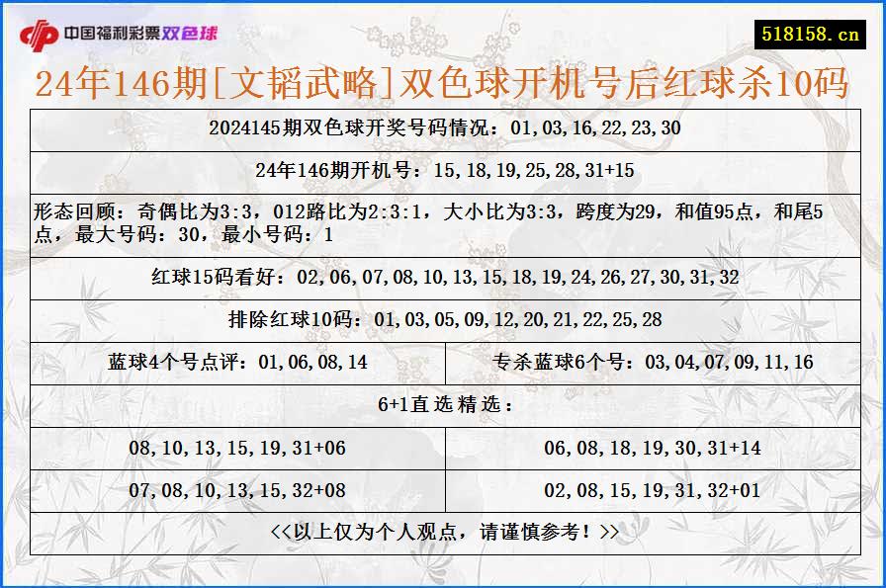Click the dark red header banner strip
Viewport: 886px width, 588px height.
tap(443, 6)
